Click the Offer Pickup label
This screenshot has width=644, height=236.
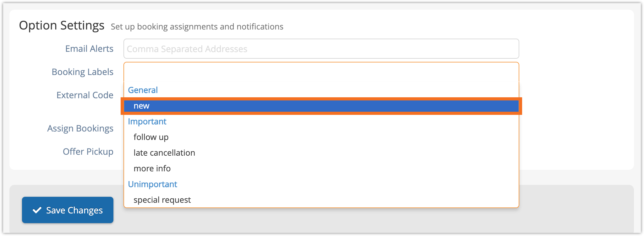click(88, 152)
